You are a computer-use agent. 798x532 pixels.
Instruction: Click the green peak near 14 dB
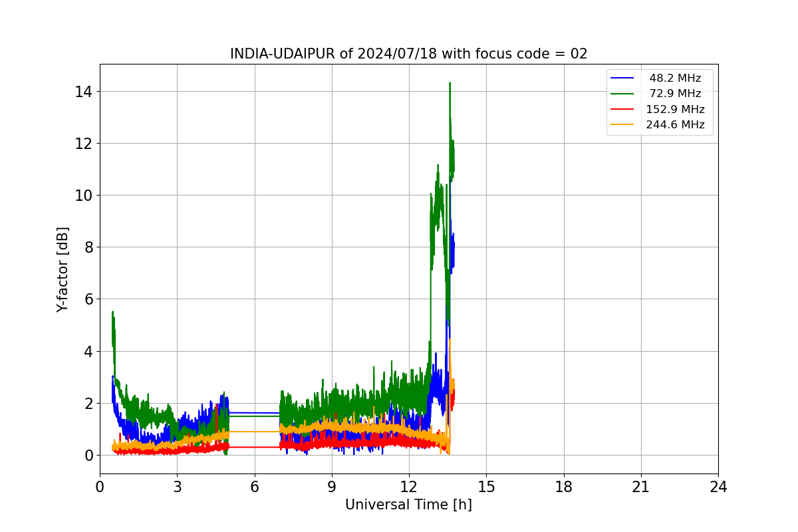[x=450, y=84]
